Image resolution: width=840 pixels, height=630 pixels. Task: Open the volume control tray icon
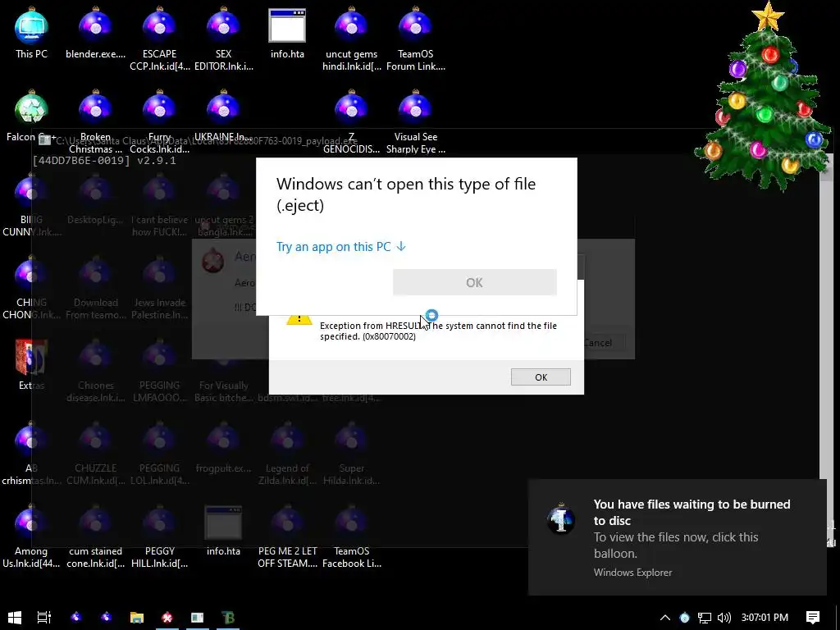tap(724, 617)
